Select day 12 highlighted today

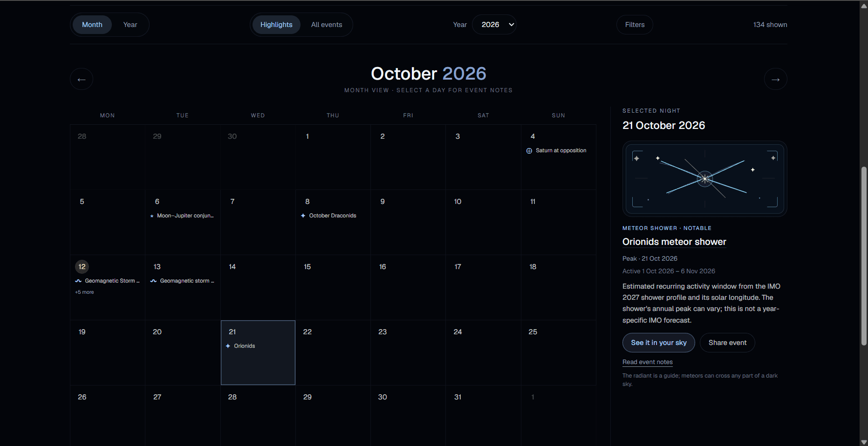tap(82, 267)
